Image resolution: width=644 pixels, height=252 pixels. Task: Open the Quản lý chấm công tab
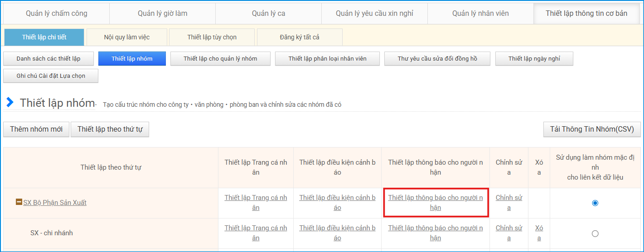point(57,13)
